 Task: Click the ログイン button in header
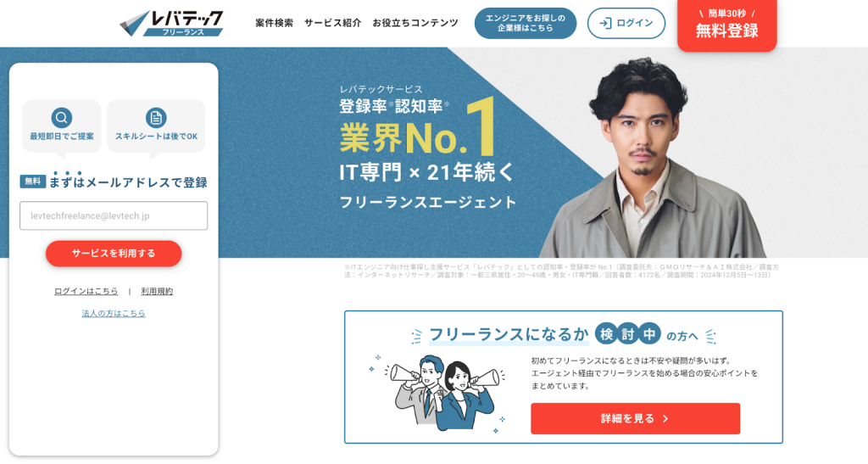tap(626, 23)
